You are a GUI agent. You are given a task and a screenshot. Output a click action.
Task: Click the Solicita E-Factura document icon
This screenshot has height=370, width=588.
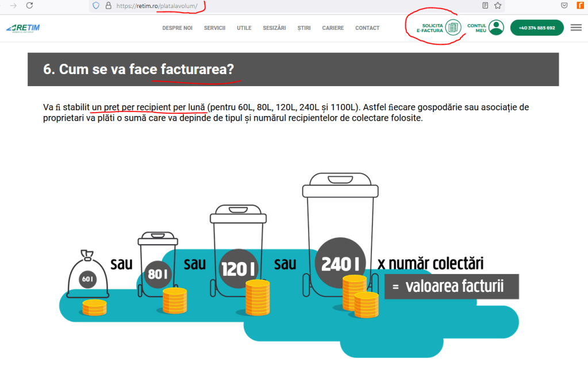pyautogui.click(x=454, y=28)
